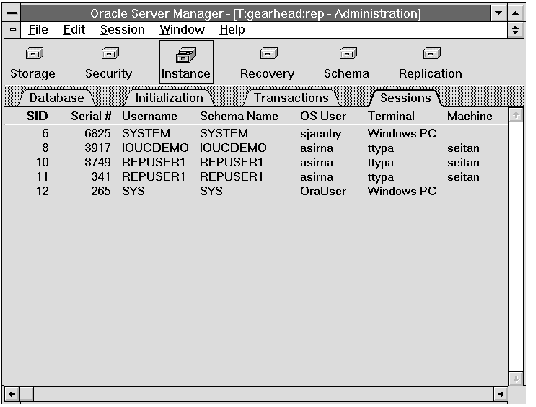This screenshot has width=536, height=407.
Task: Click the Terminal column header
Action: [x=391, y=116]
